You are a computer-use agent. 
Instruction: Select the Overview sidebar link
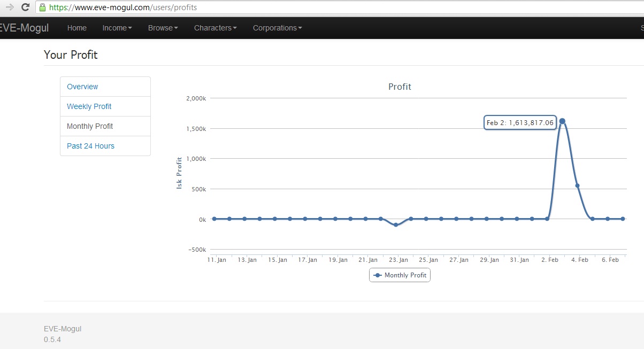(105, 87)
